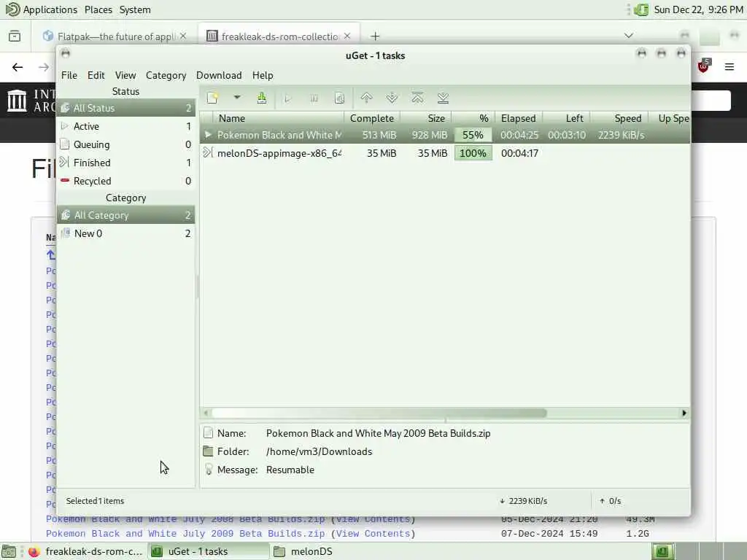Image resolution: width=747 pixels, height=560 pixels.
Task: Select the New 0 category
Action: (x=125, y=233)
